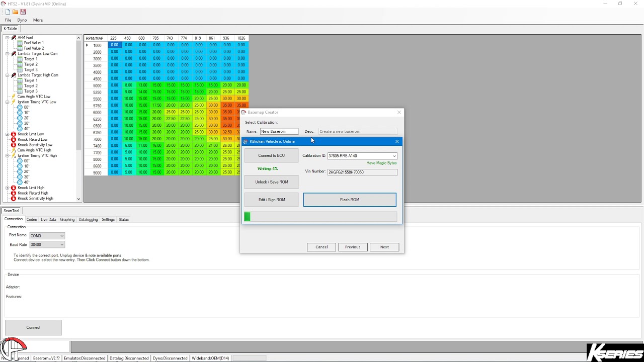Click the Wideband:OEM(D14) status entry
Screen dimensions: 644x362
tap(210, 358)
